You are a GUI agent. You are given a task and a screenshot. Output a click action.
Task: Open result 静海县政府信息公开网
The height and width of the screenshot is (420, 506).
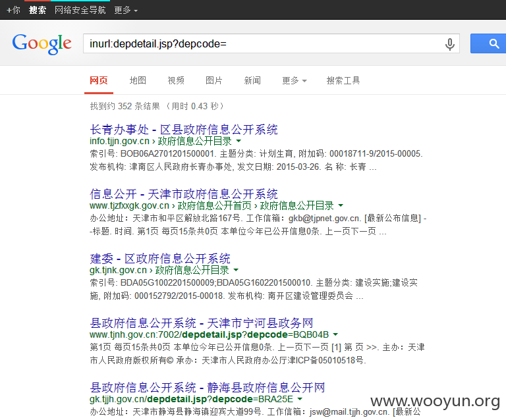point(207,388)
